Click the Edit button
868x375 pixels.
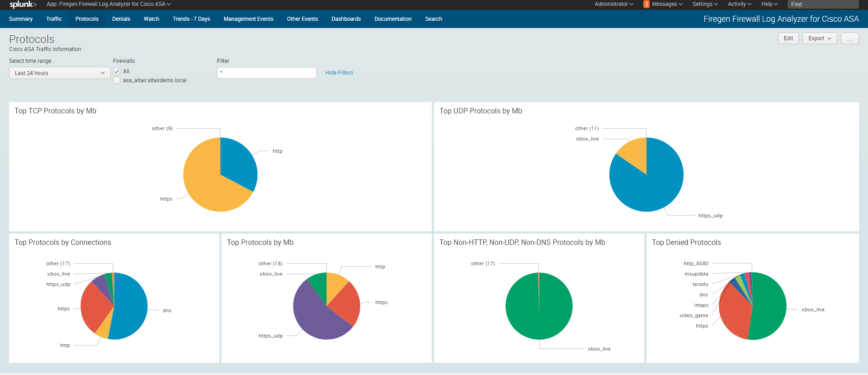[788, 38]
